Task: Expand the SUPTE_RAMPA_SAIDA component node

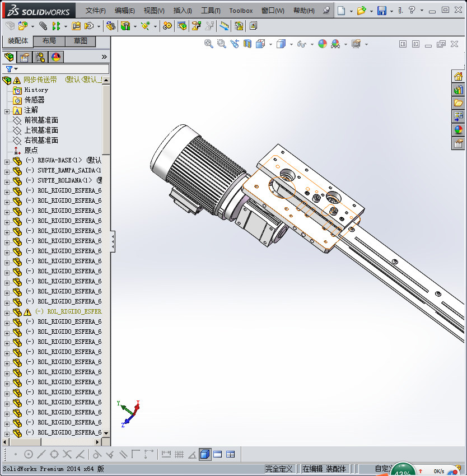Action: pos(7,172)
